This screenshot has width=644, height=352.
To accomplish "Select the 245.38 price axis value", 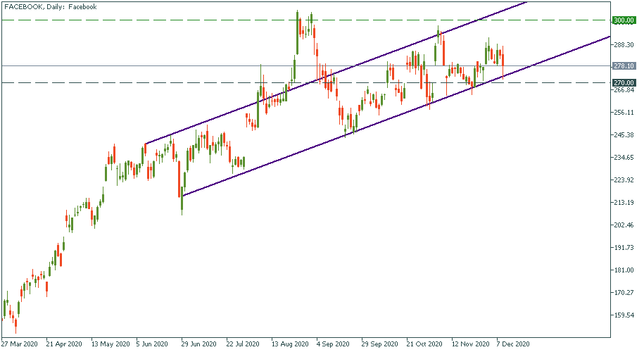I will point(624,135).
